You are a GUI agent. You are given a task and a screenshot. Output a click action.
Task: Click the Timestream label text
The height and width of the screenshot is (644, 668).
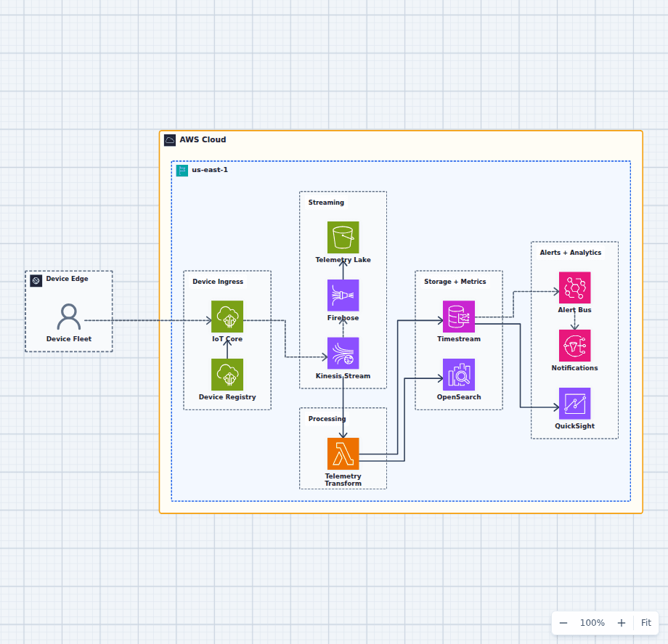tap(459, 339)
